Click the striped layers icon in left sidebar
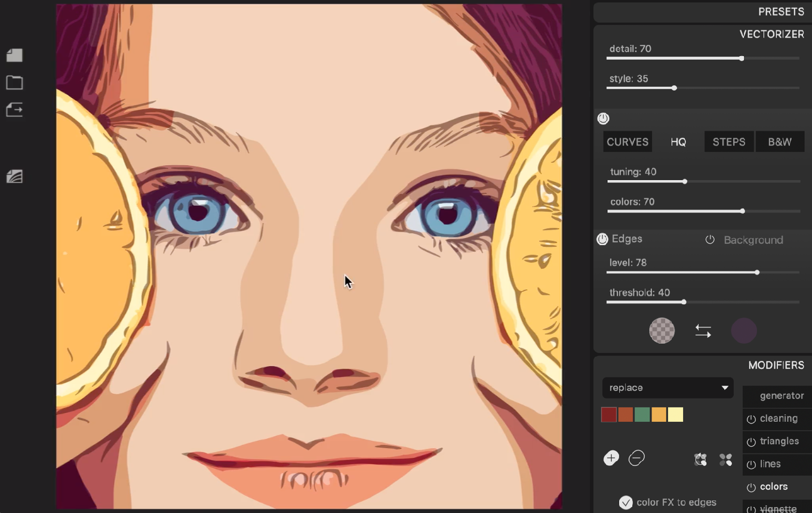 (x=14, y=177)
